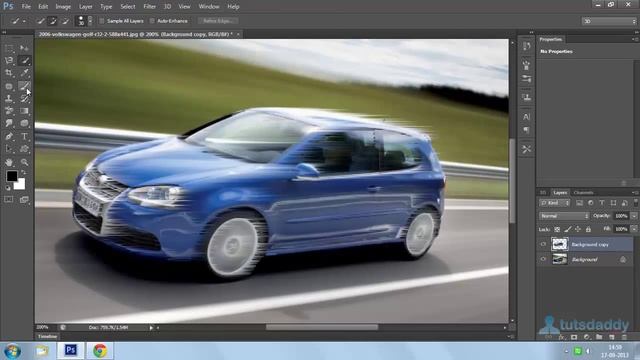Select the Eyedropper tool
640x360 pixels.
[24, 73]
